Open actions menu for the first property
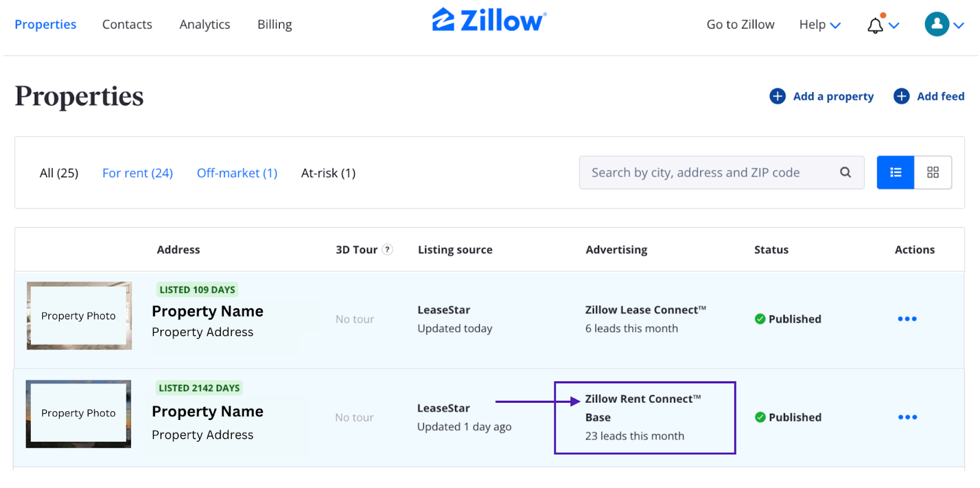Screen dimensions: 980x488 point(907,319)
